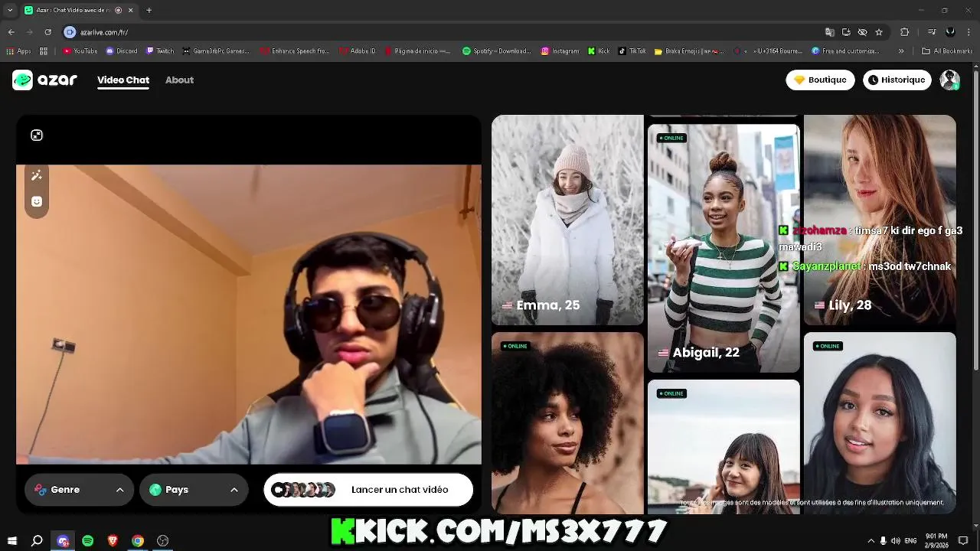Open the long dark-haired woman's profile card
The width and height of the screenshot is (980, 551).
tap(880, 422)
